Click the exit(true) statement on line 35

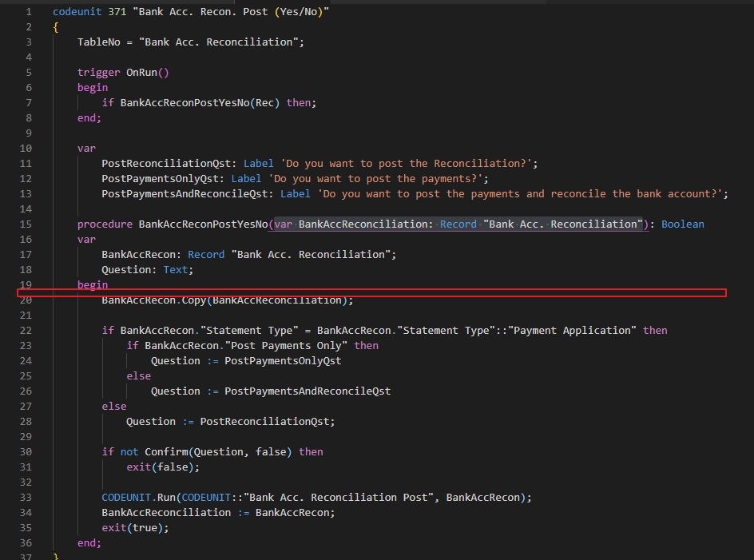(x=134, y=527)
